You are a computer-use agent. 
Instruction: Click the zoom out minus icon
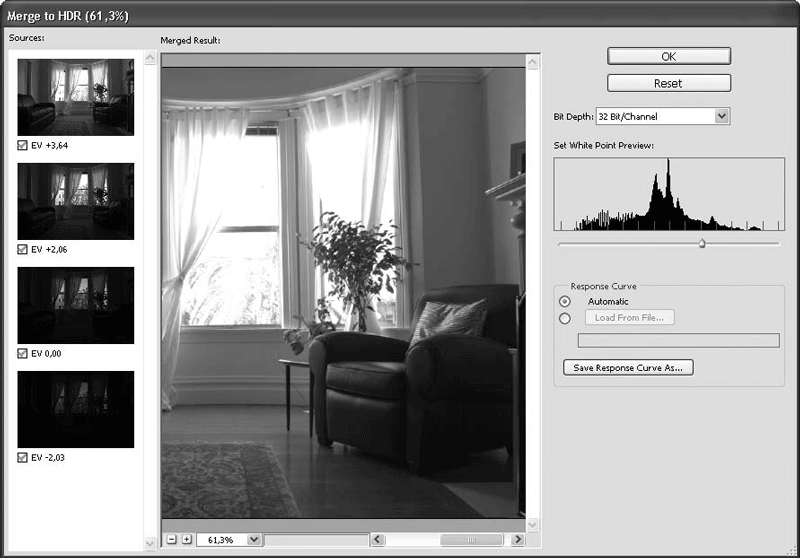(171, 539)
